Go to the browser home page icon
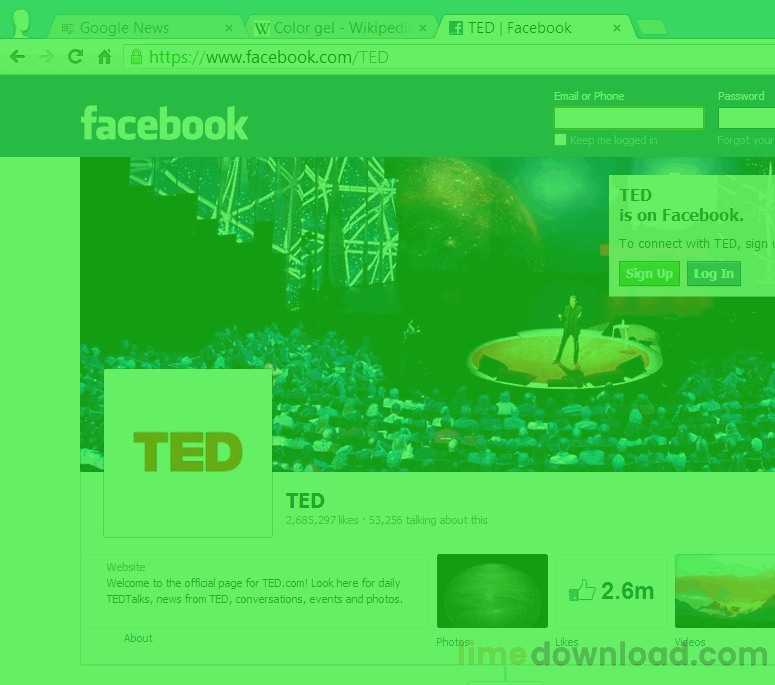This screenshot has height=685, width=775. click(104, 57)
